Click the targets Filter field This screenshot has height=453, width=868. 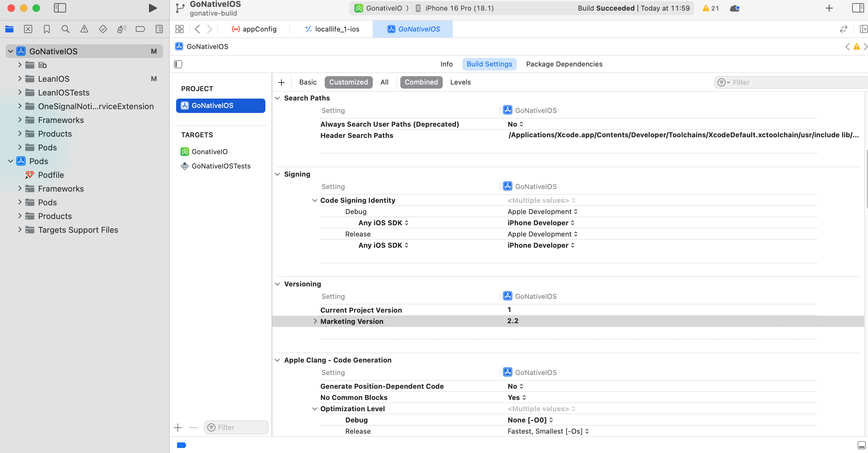236,428
